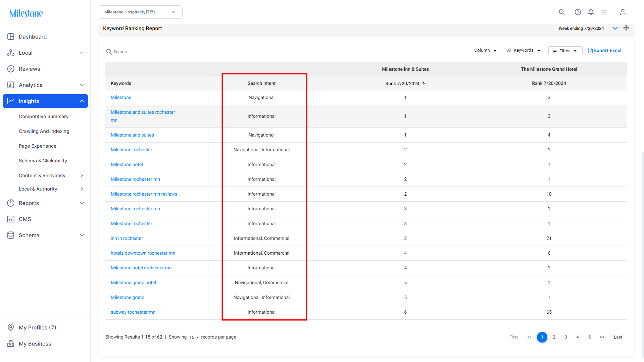644x362 pixels.
Task: Click the page vertical scrollbar
Action: click(643, 255)
